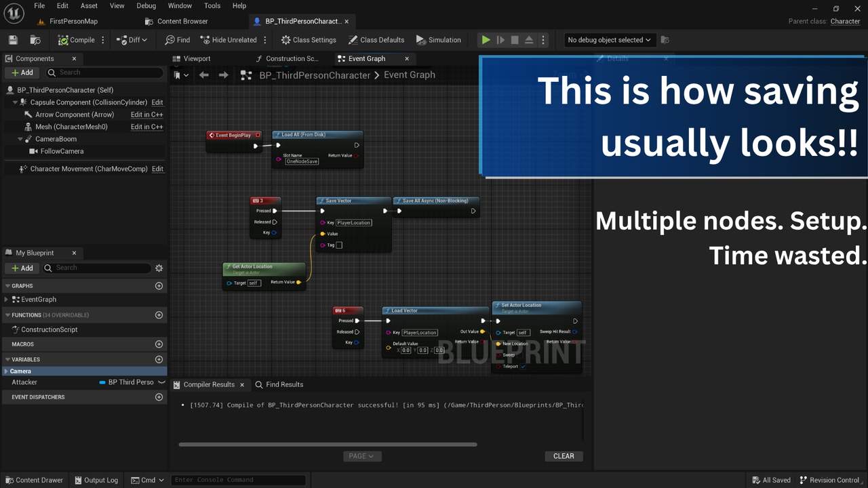Click Add button in Components panel
Screen dimensions: 868x488
coord(22,73)
